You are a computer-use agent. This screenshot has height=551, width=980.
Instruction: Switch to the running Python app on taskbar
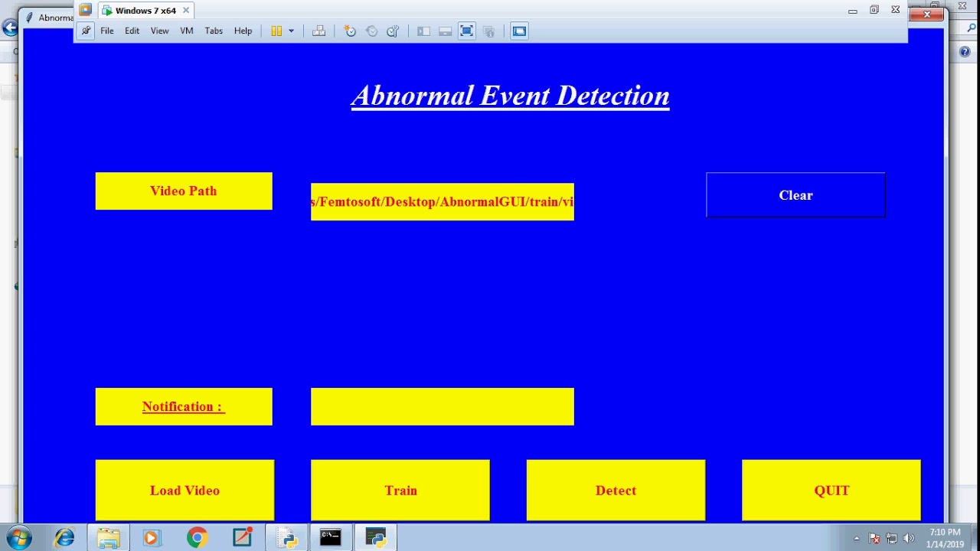(x=376, y=538)
